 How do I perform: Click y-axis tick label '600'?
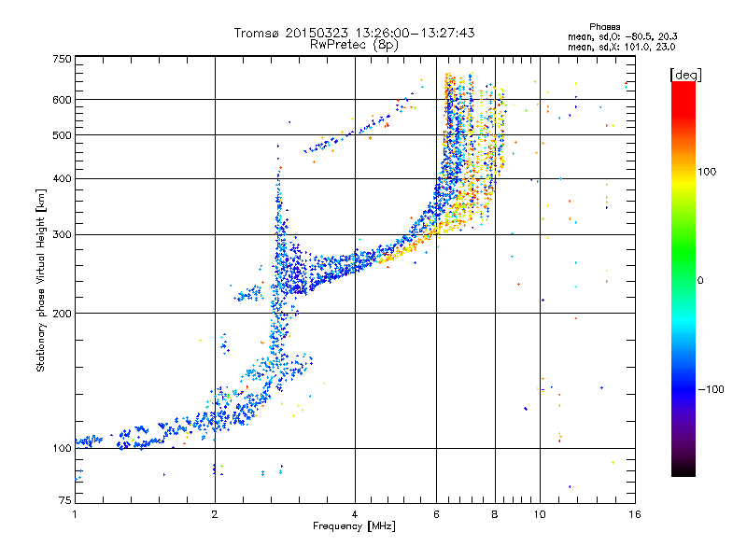pos(62,100)
